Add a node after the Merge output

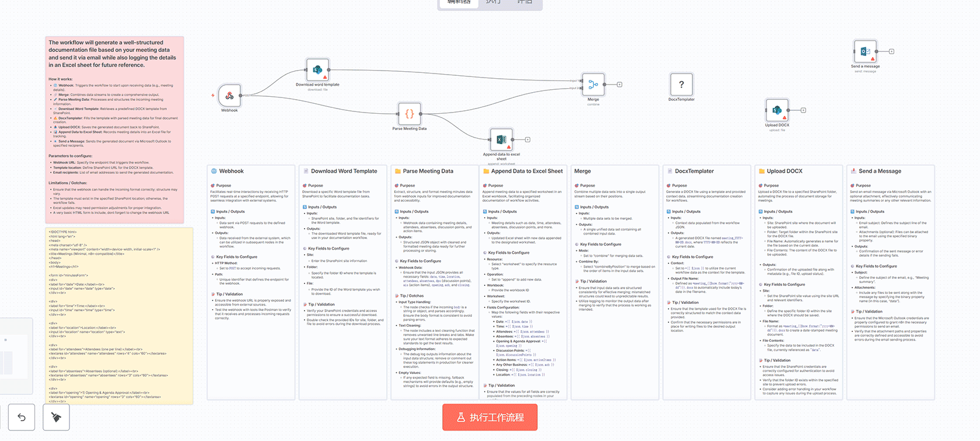pyautogui.click(x=619, y=85)
